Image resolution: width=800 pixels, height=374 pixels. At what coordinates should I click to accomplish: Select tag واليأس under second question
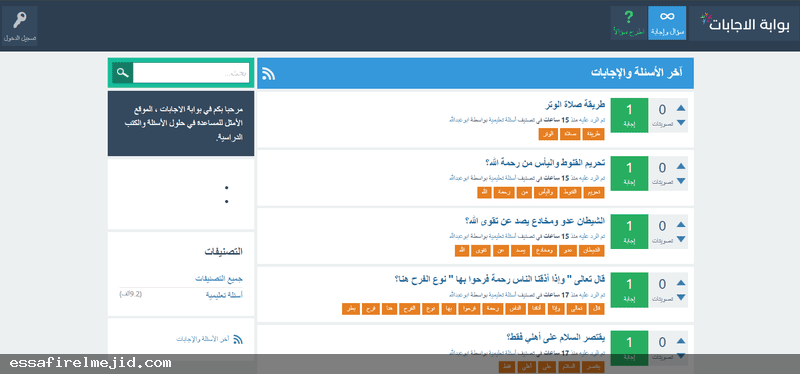(545, 192)
